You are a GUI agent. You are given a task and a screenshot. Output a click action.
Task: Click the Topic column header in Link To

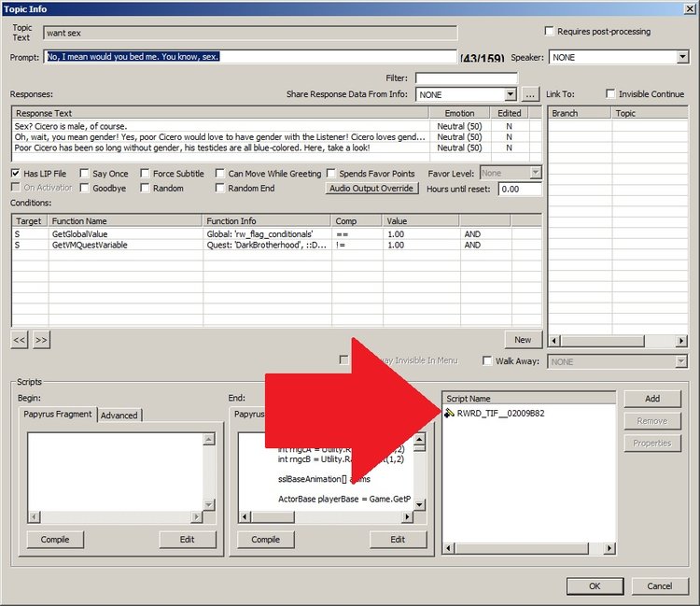pos(650,113)
